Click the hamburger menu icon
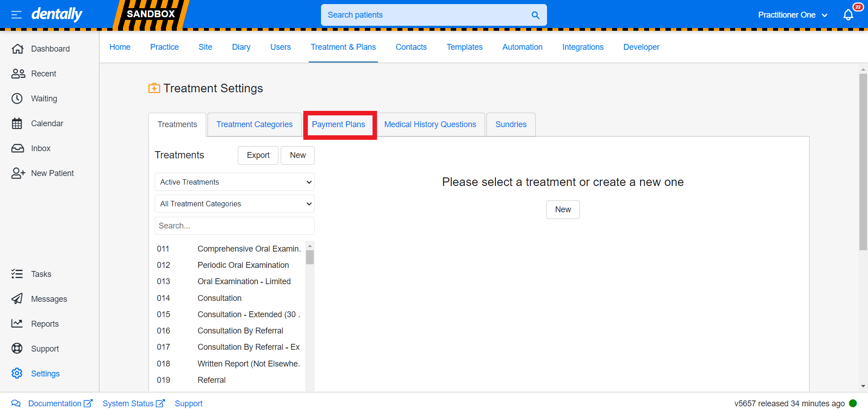This screenshot has height=414, width=868. coord(16,15)
